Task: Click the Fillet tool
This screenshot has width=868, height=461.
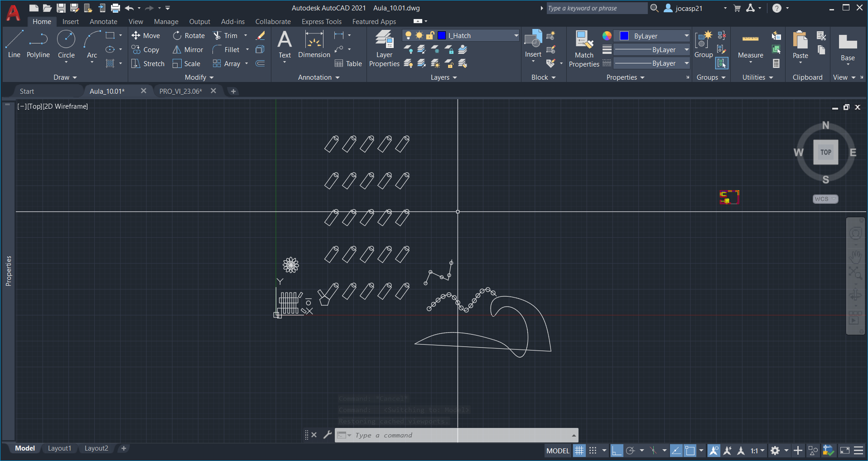Action: point(226,50)
